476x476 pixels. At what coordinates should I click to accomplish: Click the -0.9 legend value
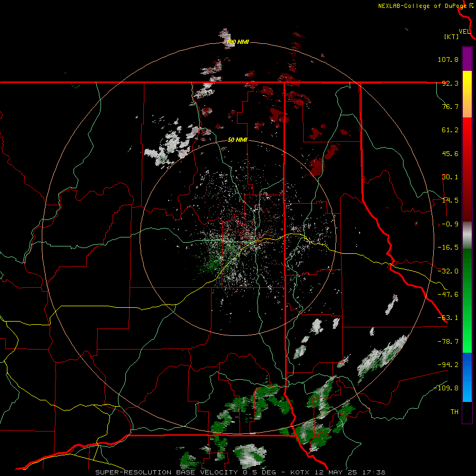(x=448, y=224)
